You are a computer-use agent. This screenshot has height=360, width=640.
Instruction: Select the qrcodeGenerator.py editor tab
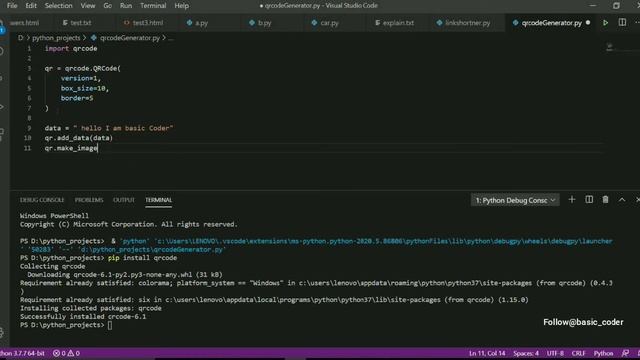click(x=551, y=23)
